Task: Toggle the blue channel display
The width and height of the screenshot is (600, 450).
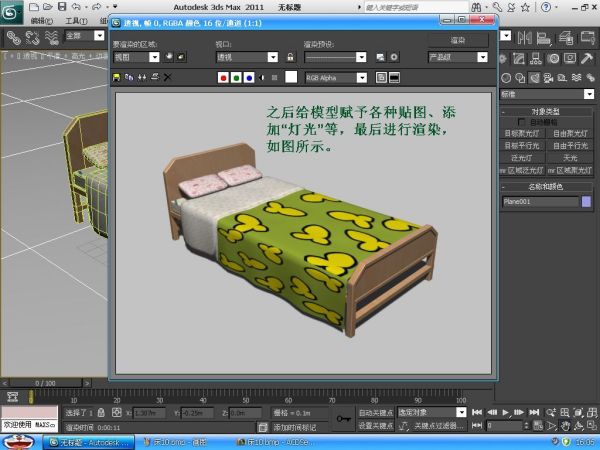Action: tap(249, 78)
